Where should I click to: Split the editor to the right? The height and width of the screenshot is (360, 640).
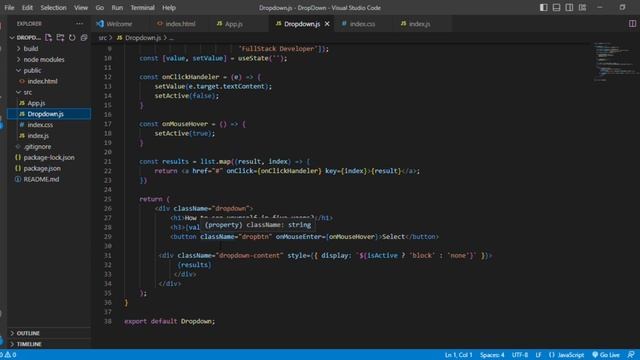632,24
